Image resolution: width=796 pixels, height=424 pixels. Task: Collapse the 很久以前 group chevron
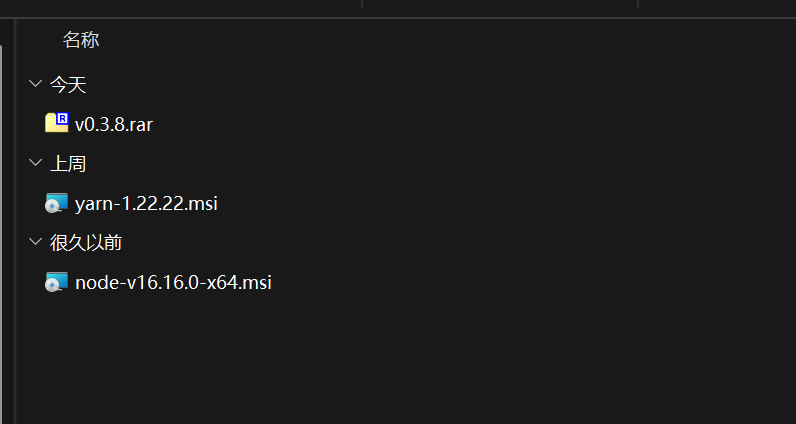(x=36, y=242)
